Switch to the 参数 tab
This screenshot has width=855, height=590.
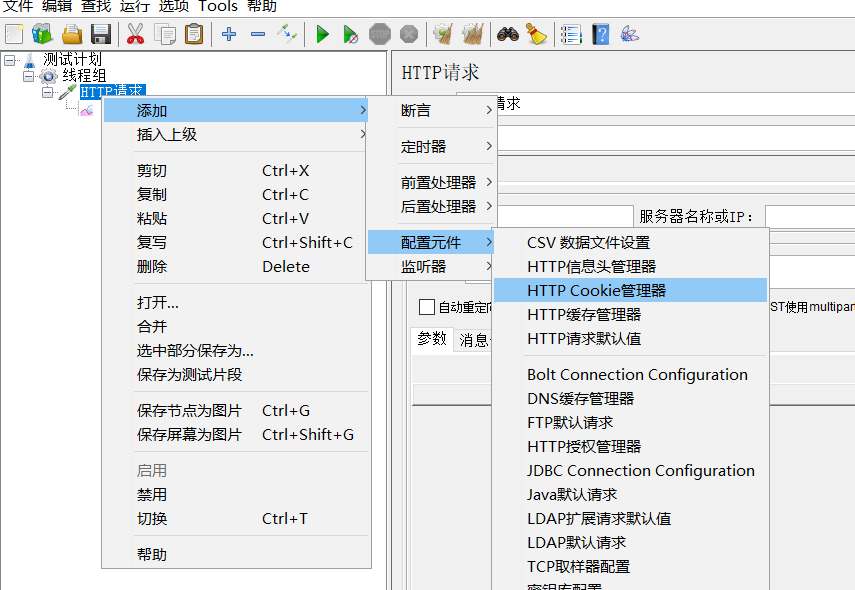(432, 339)
